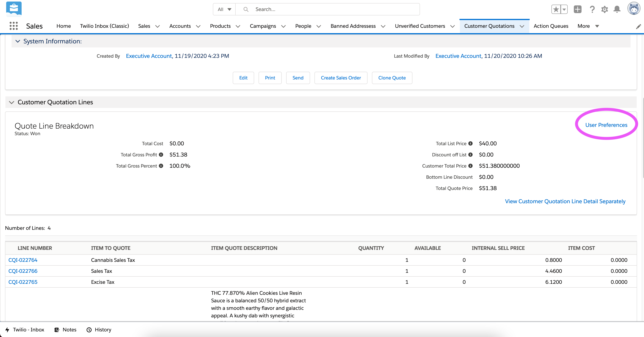Viewport: 644px width, 337px height.
Task: Click the Clone Quote button
Action: [392, 78]
